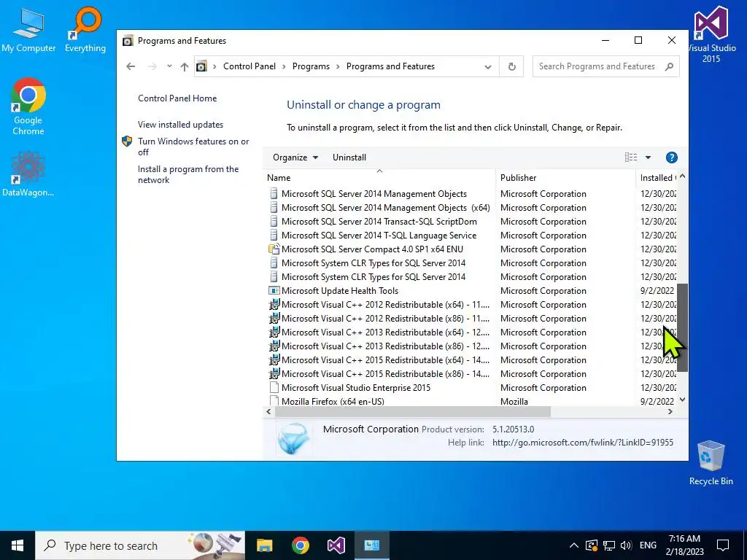
Task: Open Chrome from the taskbar
Action: (x=300, y=545)
